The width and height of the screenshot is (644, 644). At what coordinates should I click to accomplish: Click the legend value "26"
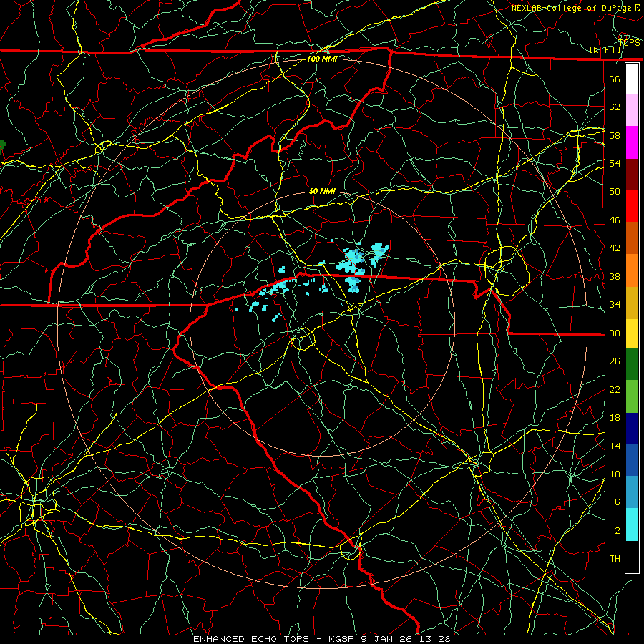(615, 361)
